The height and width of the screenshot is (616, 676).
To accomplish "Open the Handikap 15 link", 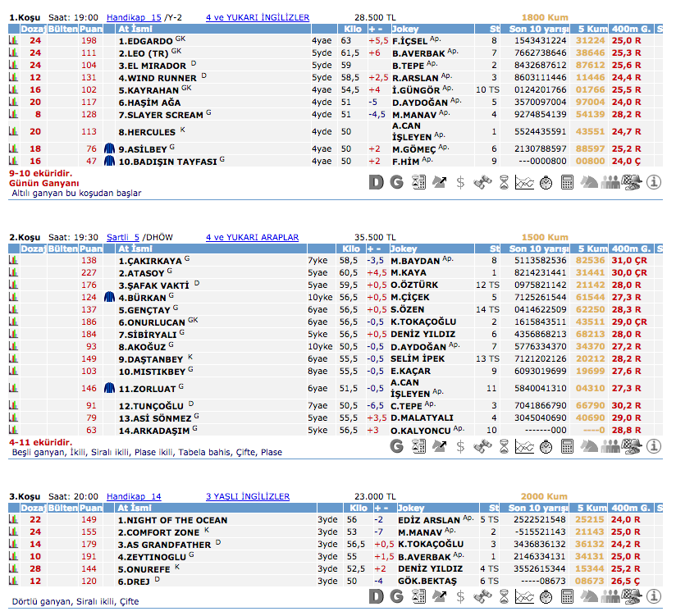I will (x=135, y=16).
